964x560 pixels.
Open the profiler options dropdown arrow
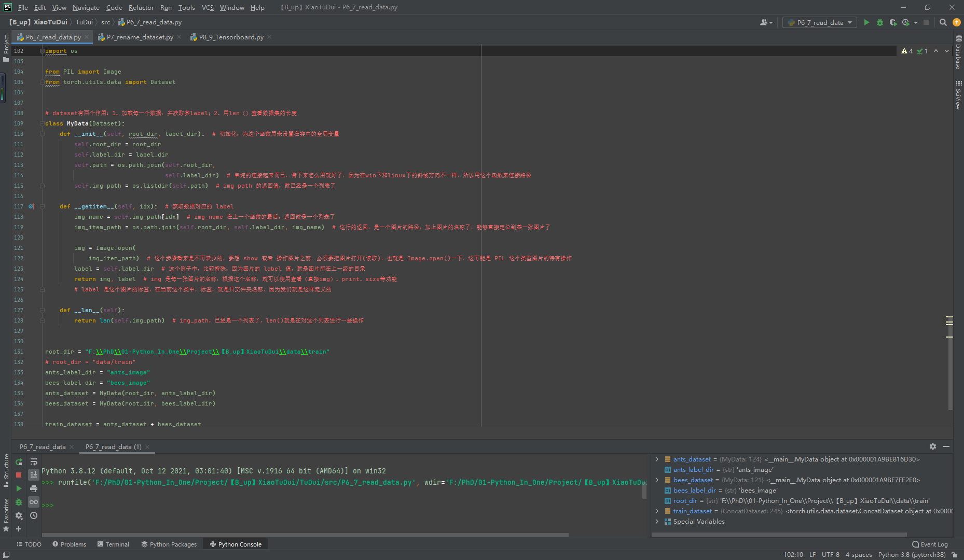click(x=916, y=22)
